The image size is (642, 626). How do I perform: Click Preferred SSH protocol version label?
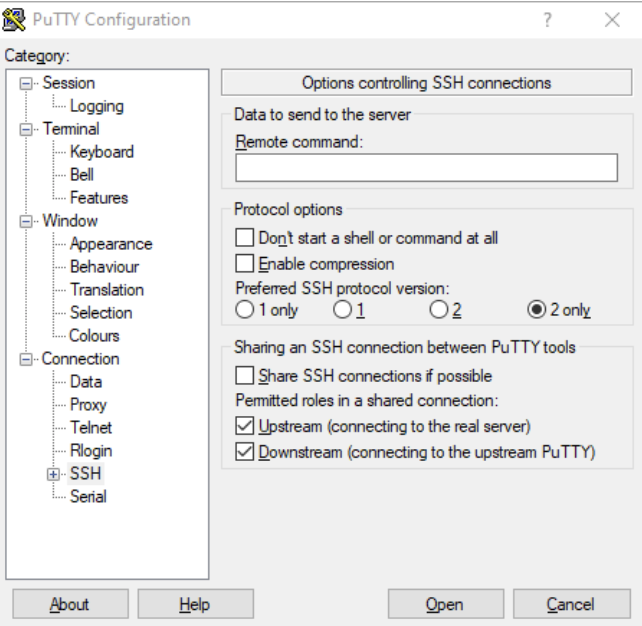coord(342,288)
